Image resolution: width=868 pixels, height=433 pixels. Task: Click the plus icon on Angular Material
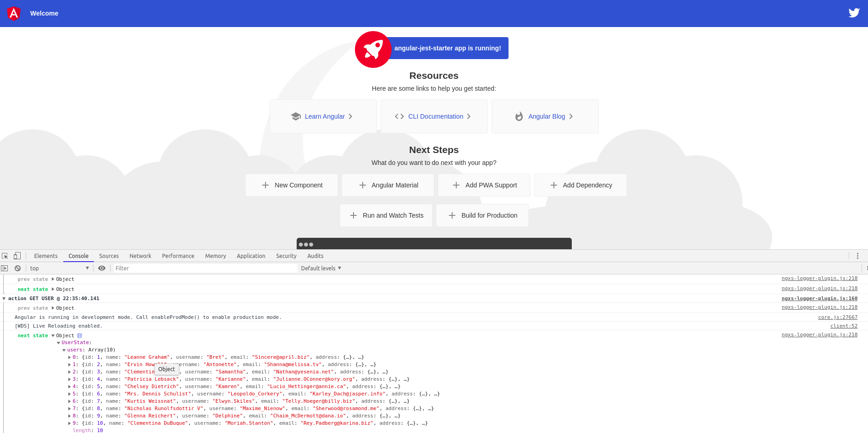pyautogui.click(x=363, y=185)
